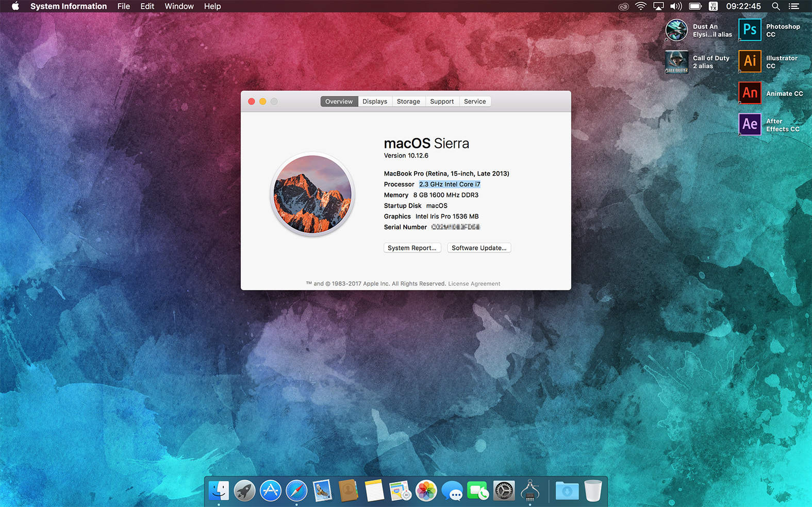Click the menu bar clock 09:22:45
The height and width of the screenshot is (507, 812).
coord(743,6)
